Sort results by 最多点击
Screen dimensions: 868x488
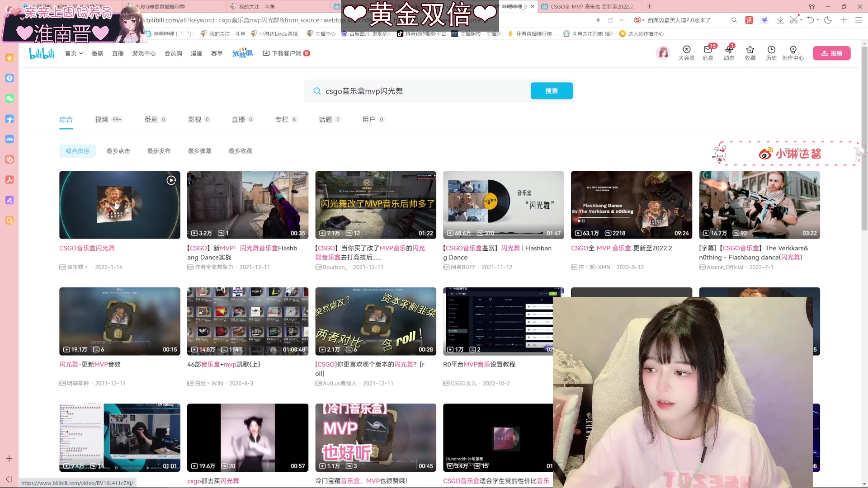click(x=118, y=151)
